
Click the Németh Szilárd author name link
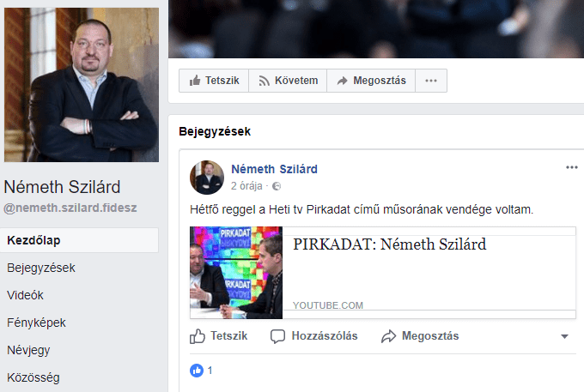(275, 169)
